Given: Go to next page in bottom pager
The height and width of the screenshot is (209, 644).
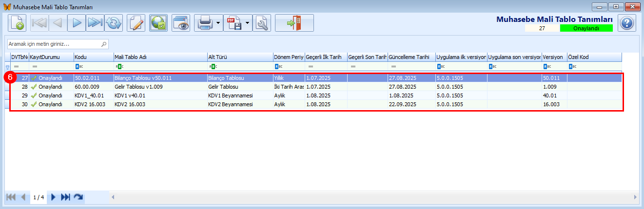Looking at the screenshot, I should pos(54,197).
